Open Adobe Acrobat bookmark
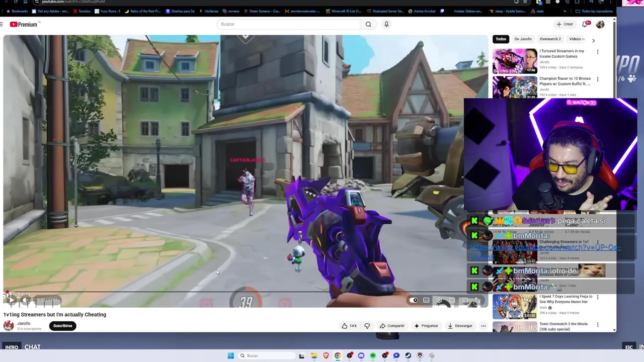This screenshot has height=362, width=644. pyautogui.click(x=422, y=11)
